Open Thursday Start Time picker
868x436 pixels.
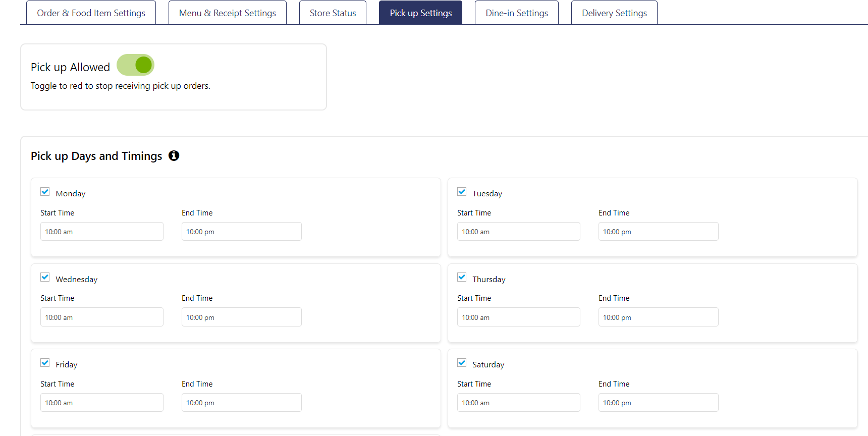point(518,317)
